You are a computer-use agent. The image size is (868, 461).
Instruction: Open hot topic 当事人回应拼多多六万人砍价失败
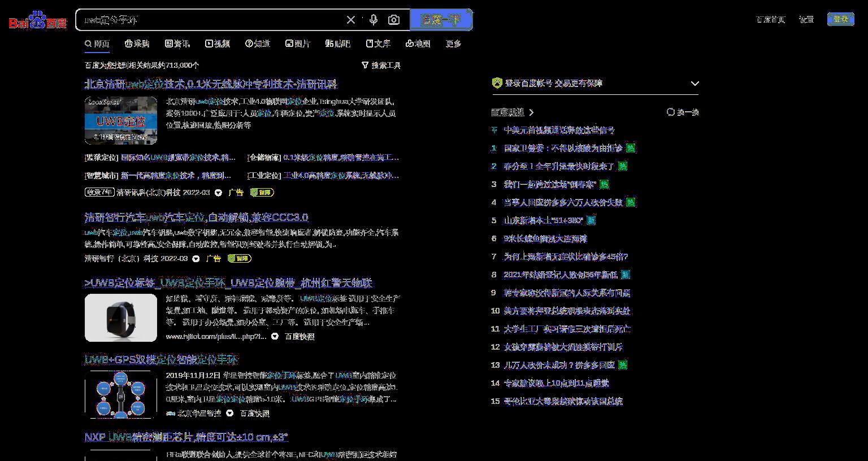coord(563,202)
